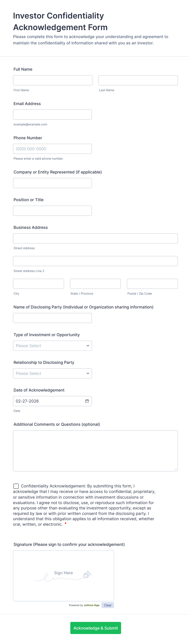Click the State / Province field
Viewport: 189px width, 644px height.
[x=95, y=284]
